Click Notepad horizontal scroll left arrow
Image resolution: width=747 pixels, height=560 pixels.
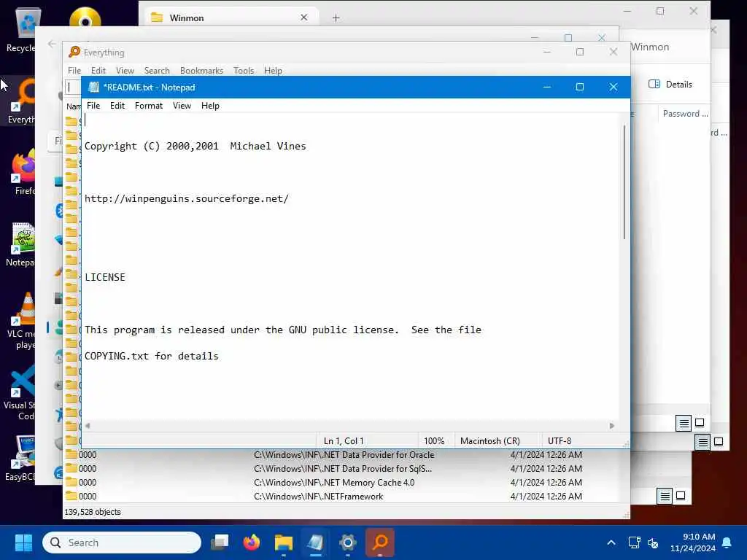coord(88,426)
